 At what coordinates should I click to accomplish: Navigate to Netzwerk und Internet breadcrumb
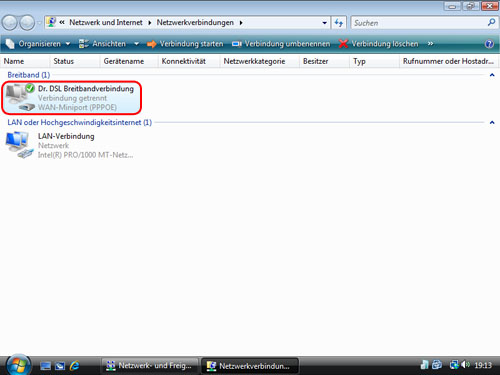pos(106,22)
